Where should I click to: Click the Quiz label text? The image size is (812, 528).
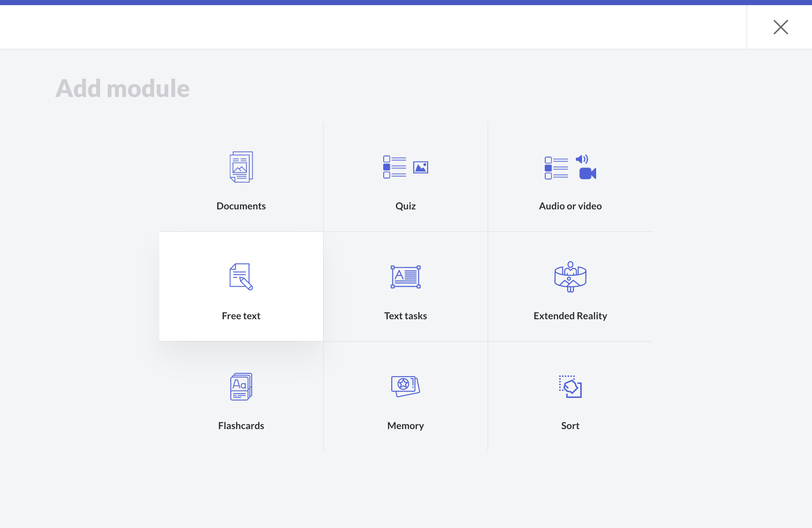405,206
